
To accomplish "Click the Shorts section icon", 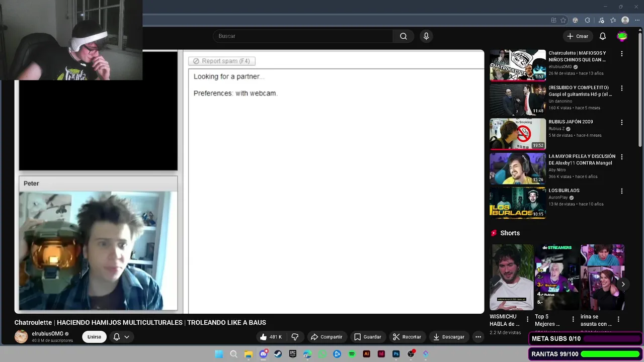I will pos(494,233).
